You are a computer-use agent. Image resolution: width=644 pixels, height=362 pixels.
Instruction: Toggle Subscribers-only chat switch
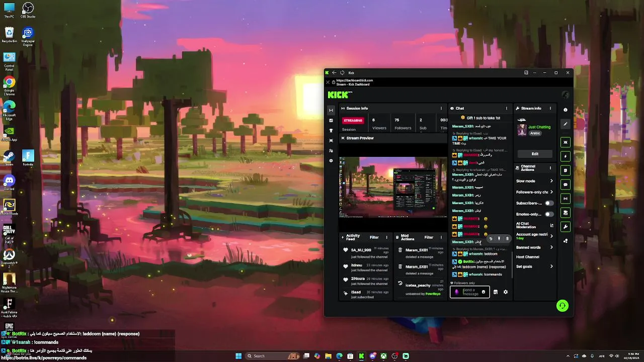(x=549, y=203)
